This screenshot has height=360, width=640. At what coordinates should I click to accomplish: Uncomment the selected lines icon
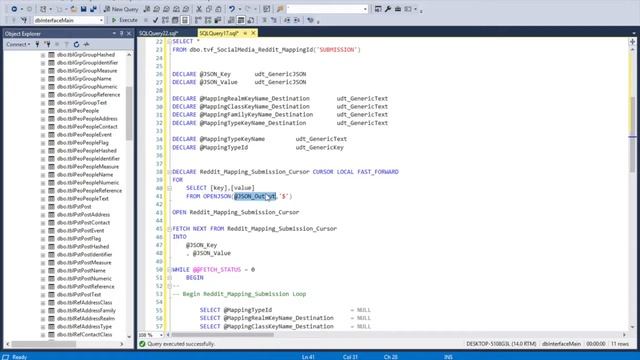(273, 20)
